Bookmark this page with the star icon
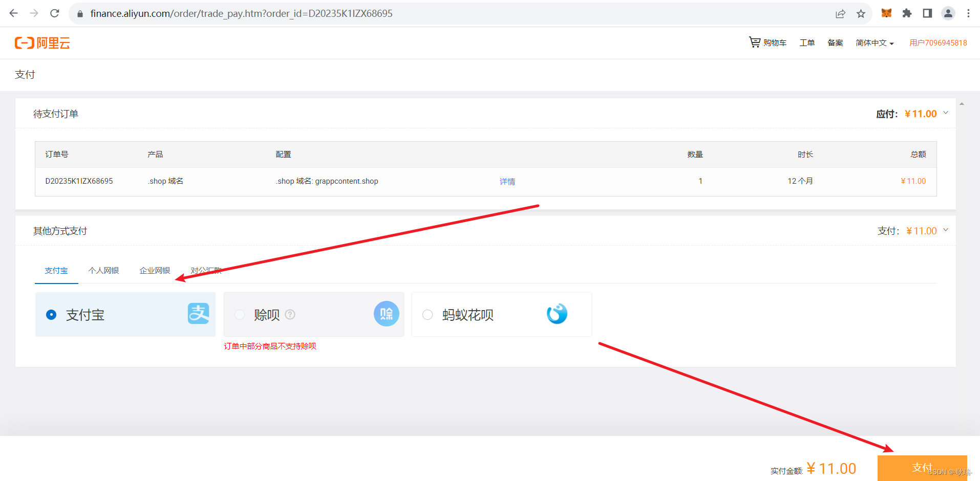Image resolution: width=980 pixels, height=481 pixels. click(x=861, y=14)
